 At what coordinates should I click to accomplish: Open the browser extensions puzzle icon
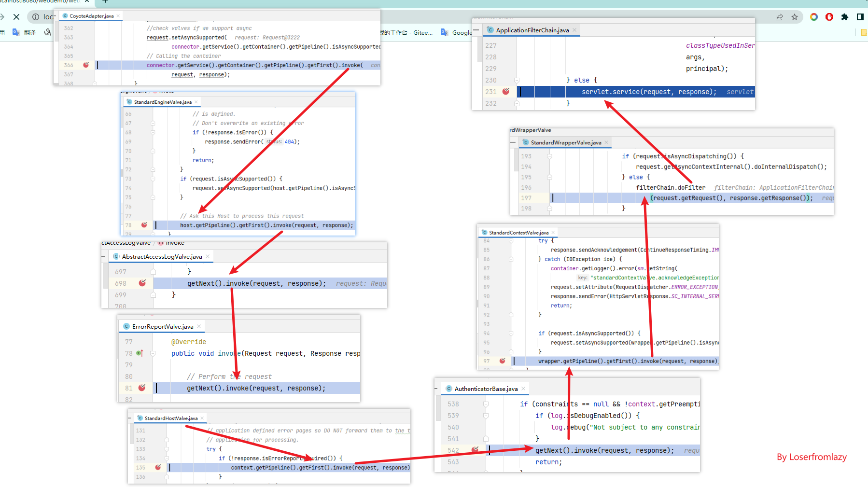coord(845,17)
